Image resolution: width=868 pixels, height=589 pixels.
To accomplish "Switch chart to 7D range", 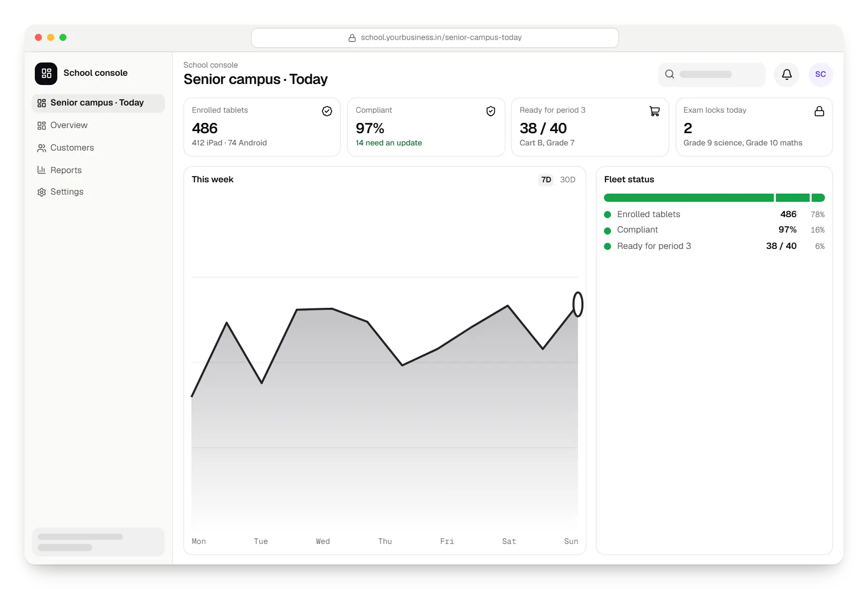I will [x=546, y=180].
